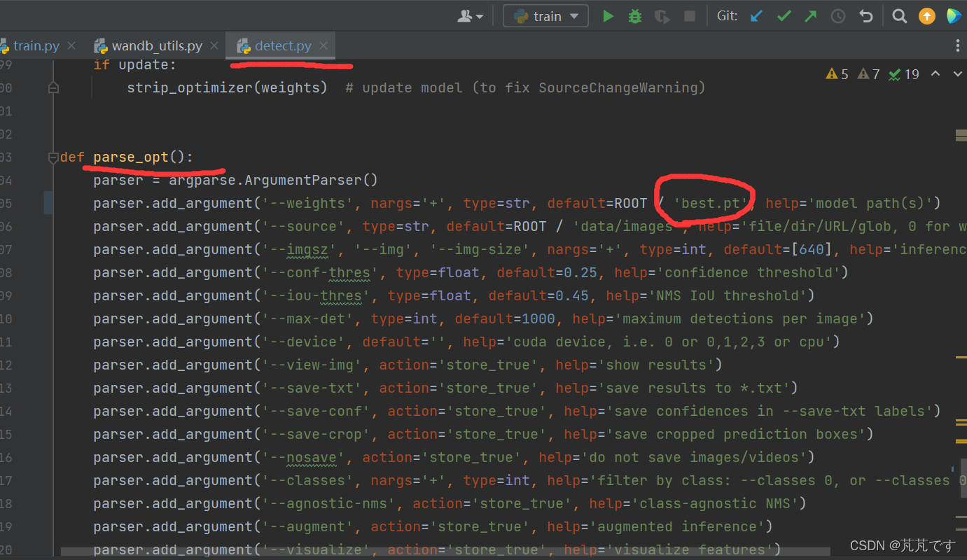Click the typo count 19 indicator

(904, 74)
